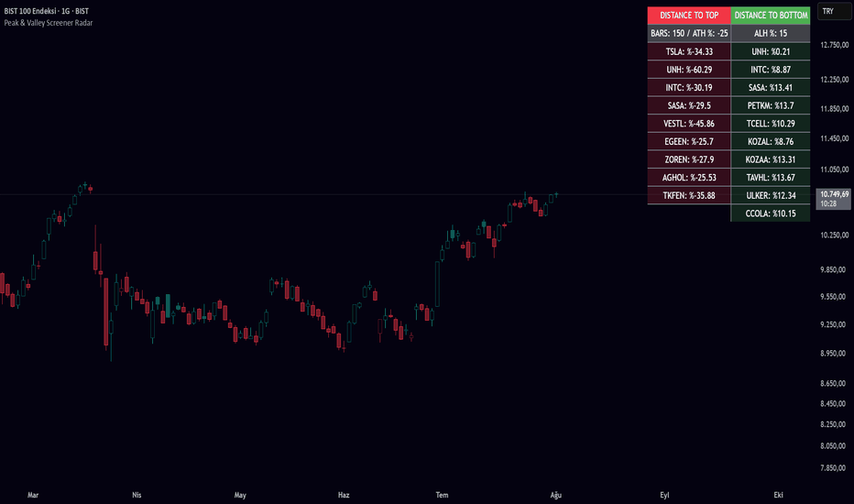The width and height of the screenshot is (854, 504).
Task: Click the PETKM: %13.7 cell
Action: (771, 105)
